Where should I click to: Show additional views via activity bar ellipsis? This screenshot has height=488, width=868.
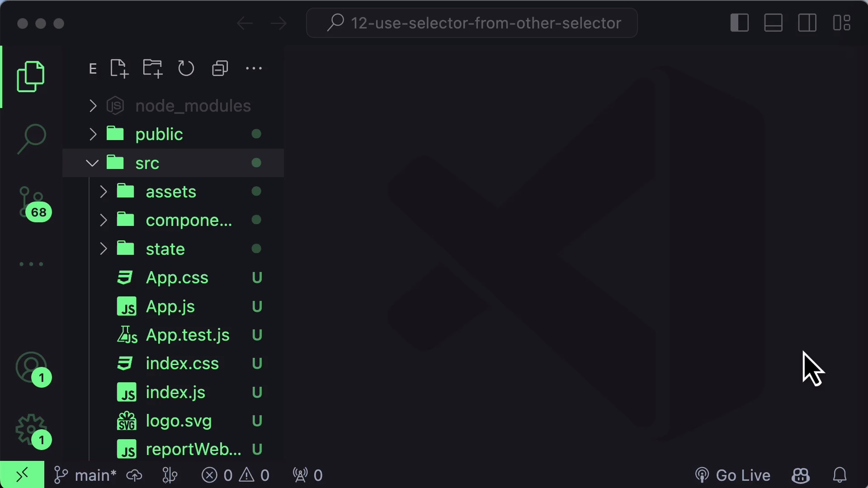click(31, 264)
